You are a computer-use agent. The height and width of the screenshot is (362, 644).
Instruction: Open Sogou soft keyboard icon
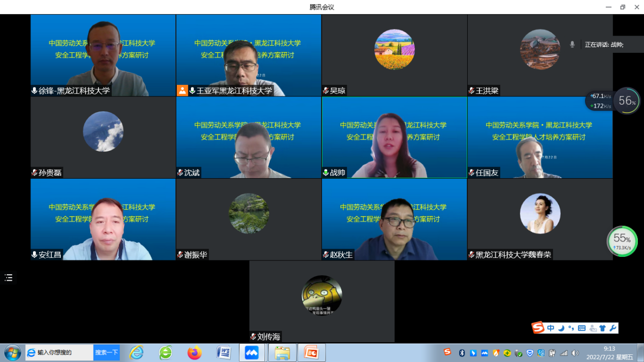[x=582, y=328]
